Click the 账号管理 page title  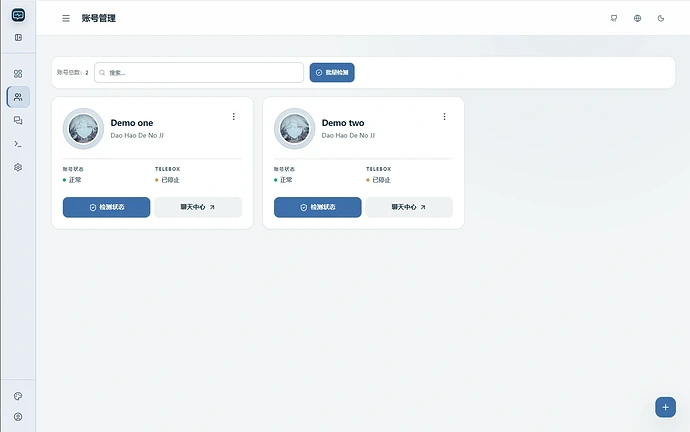click(99, 18)
